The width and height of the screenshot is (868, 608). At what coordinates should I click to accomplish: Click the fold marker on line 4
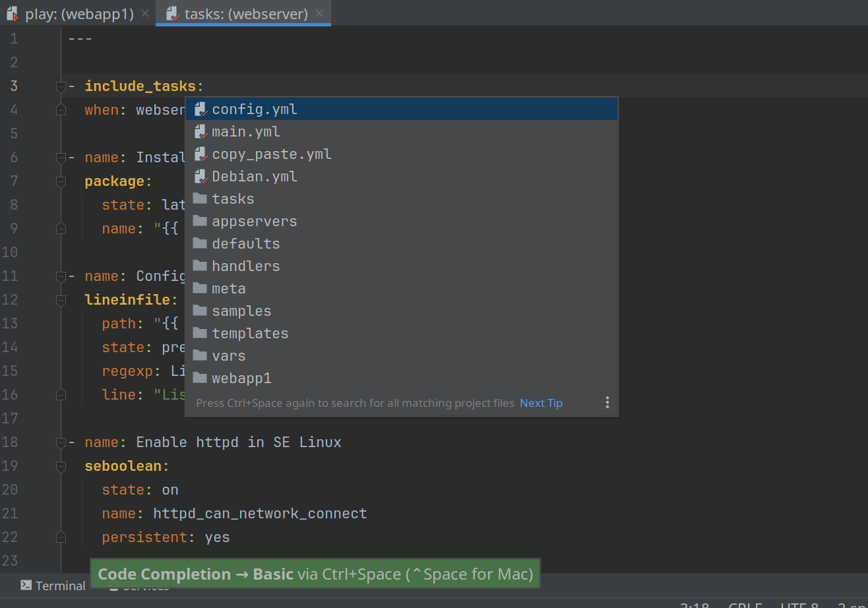[61, 110]
